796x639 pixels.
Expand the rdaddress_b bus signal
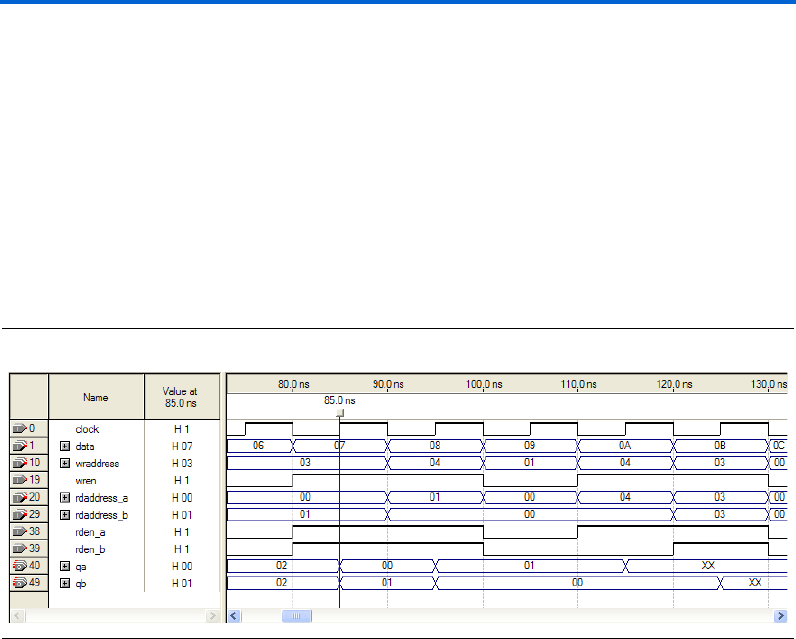pyautogui.click(x=65, y=514)
